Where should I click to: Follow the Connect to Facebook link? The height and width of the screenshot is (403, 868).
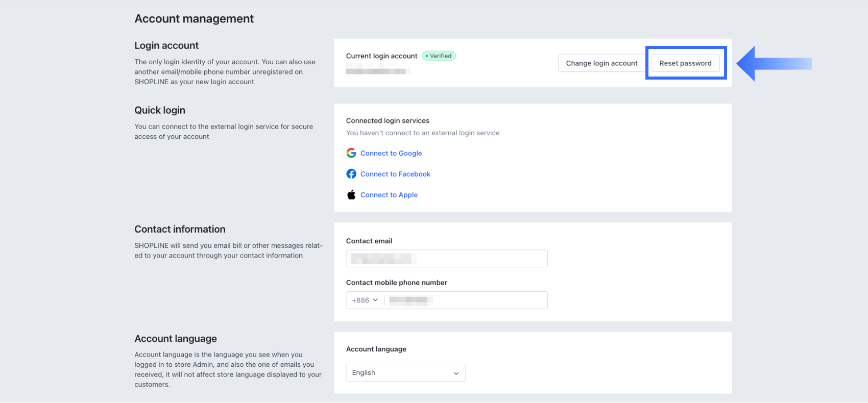(x=395, y=174)
